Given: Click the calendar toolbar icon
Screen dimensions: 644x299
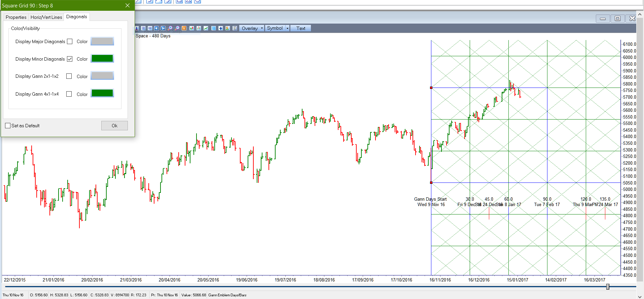Looking at the screenshot, I should 235,28.
